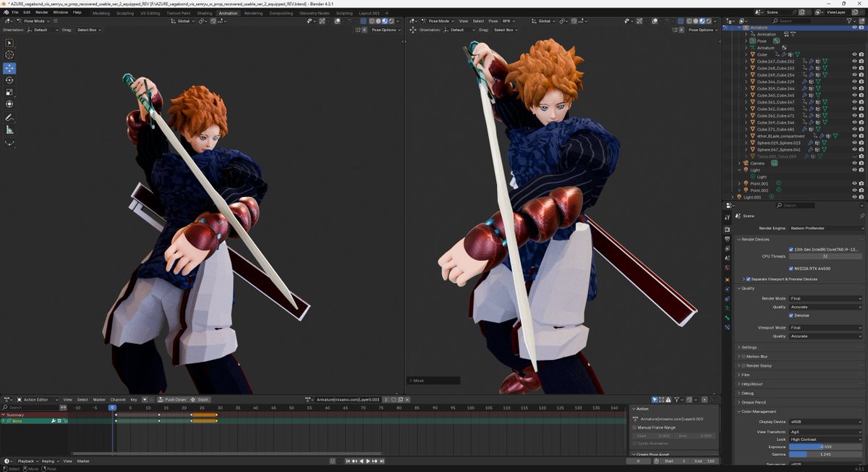Enable the Render Stamp checkbox
This screenshot has width=868, height=472.
(744, 366)
